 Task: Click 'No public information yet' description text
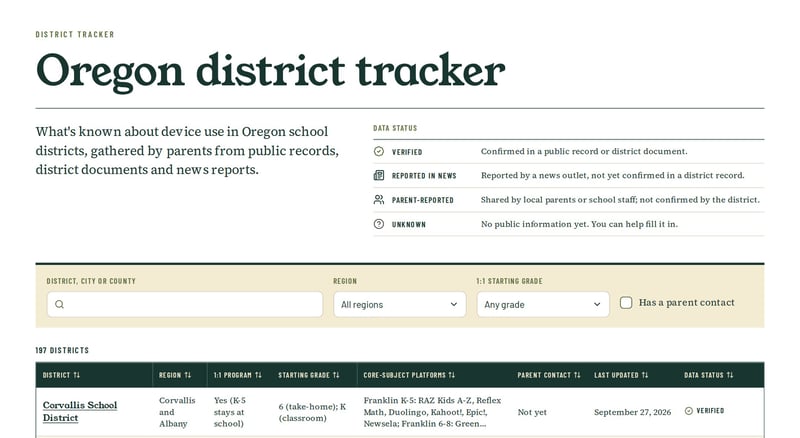[x=579, y=224]
